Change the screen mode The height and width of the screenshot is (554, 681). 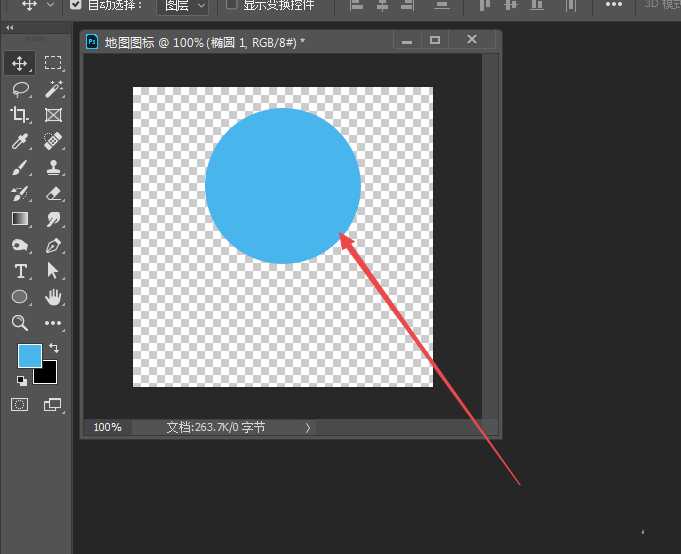coord(53,405)
